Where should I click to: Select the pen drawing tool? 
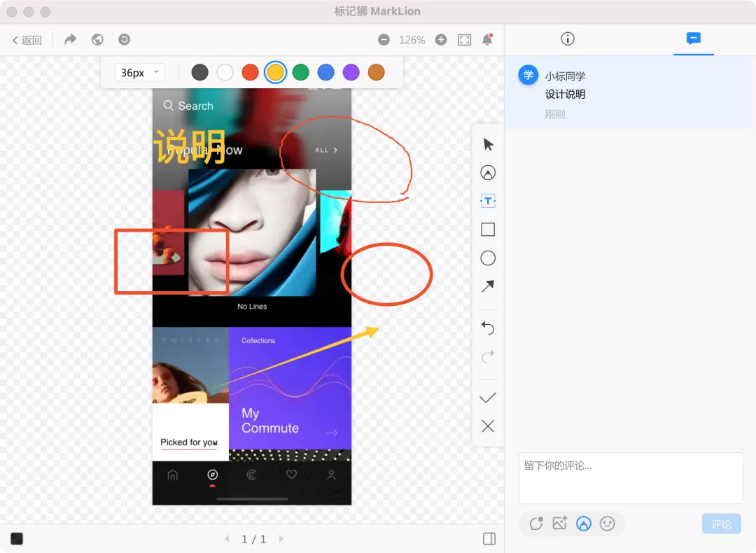point(488,173)
